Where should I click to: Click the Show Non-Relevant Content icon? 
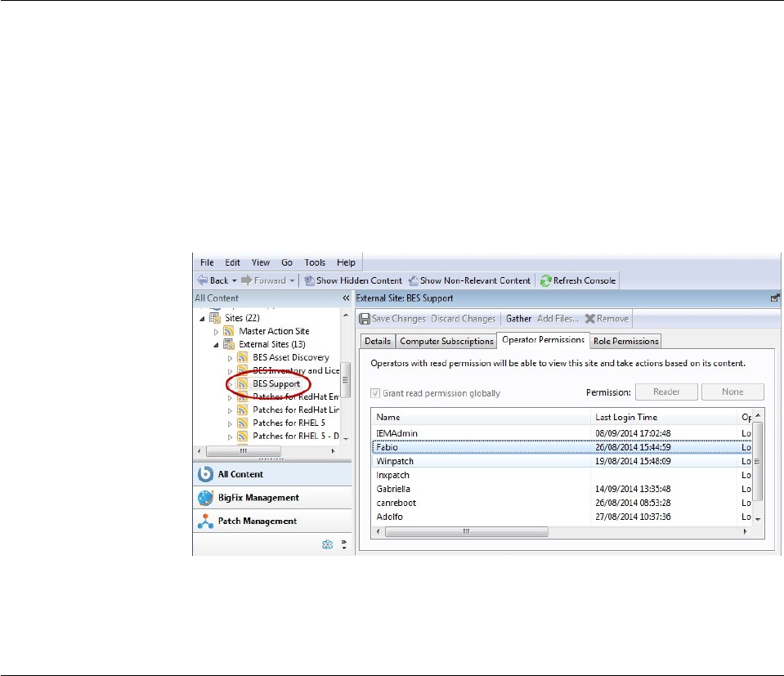click(x=414, y=280)
